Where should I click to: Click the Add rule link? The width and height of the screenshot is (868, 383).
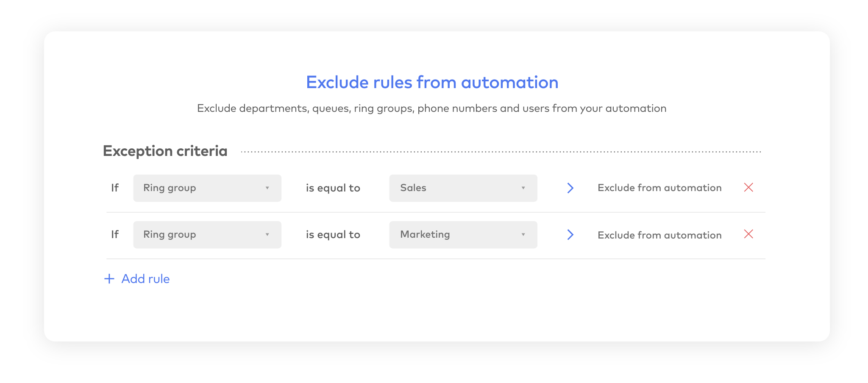click(x=145, y=279)
